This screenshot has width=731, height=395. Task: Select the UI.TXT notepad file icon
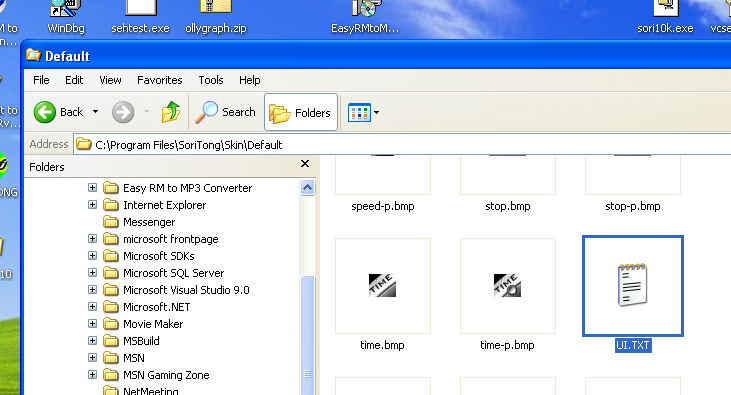(x=633, y=284)
